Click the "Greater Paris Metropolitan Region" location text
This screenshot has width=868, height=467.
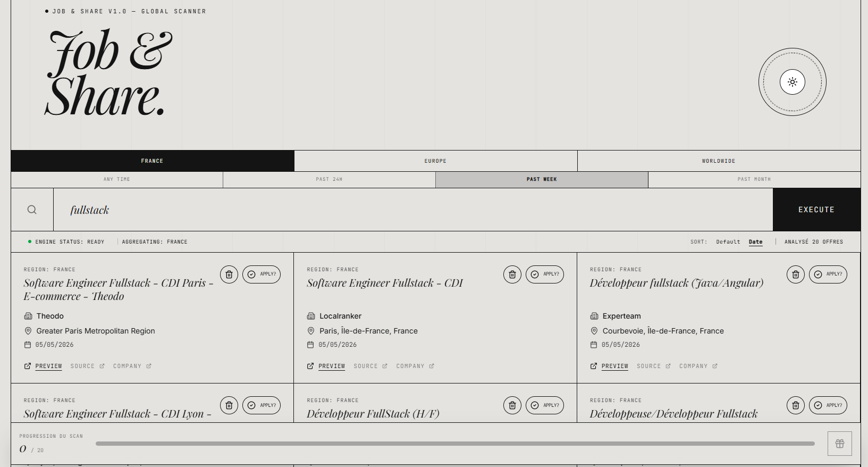pyautogui.click(x=96, y=331)
